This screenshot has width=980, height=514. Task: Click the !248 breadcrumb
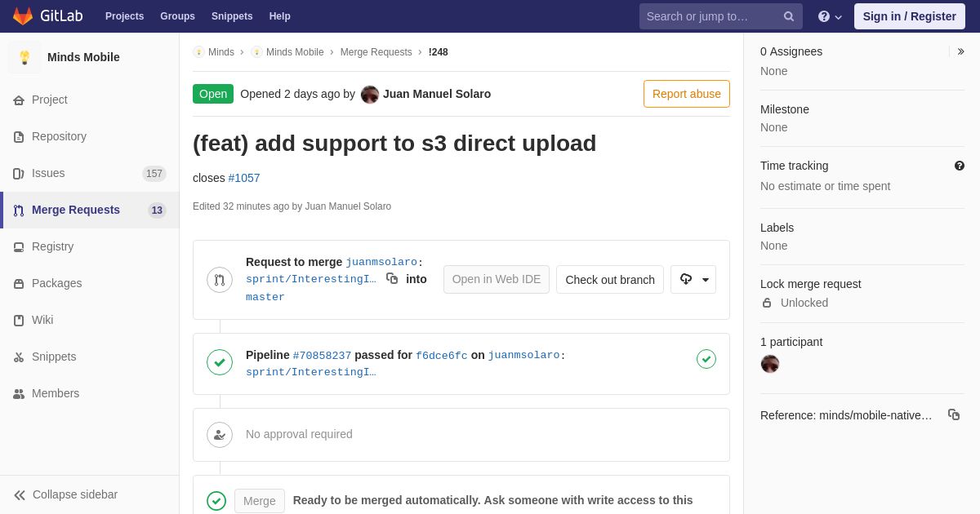point(439,52)
